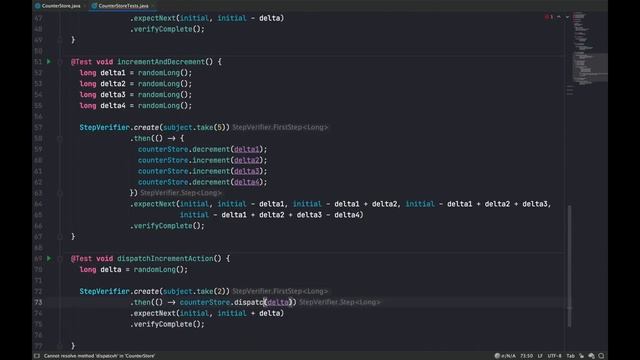Click 'long delta1 = randomLong();' line
The image size is (640, 360).
[x=136, y=73]
